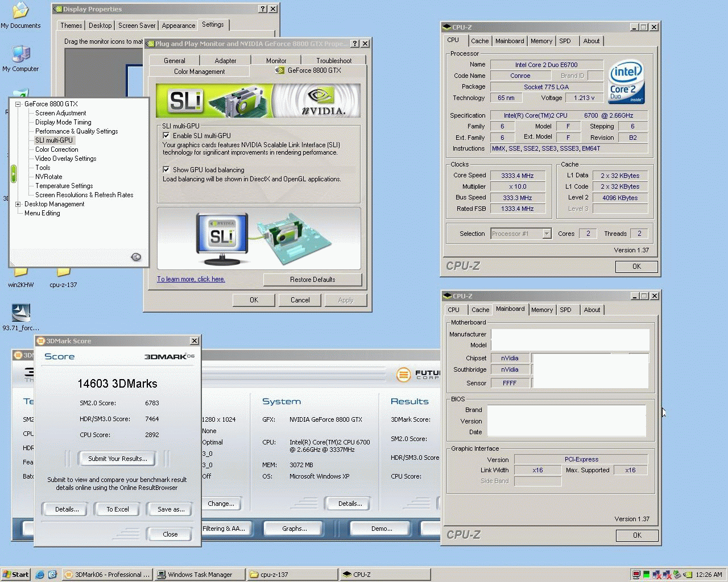Click Details... in the 3DMark Score dialog
This screenshot has height=582, width=728.
pos(67,509)
